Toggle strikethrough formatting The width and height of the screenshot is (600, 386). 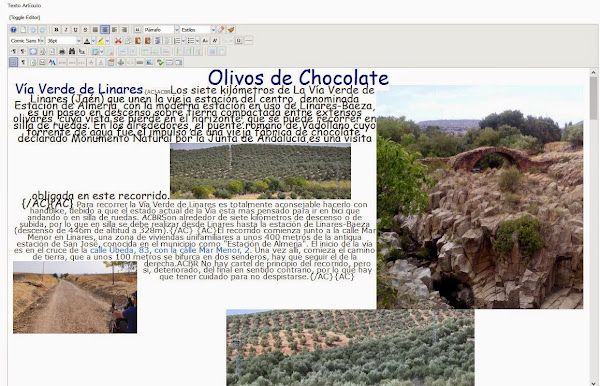point(85,30)
